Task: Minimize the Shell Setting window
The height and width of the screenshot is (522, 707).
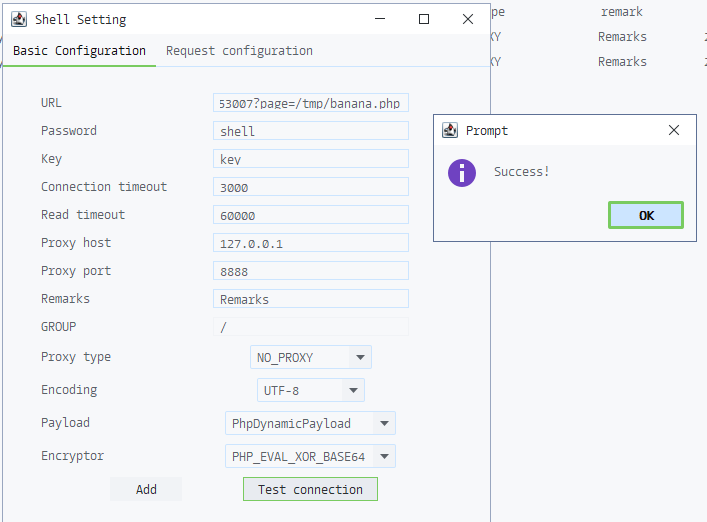Action: coord(380,19)
